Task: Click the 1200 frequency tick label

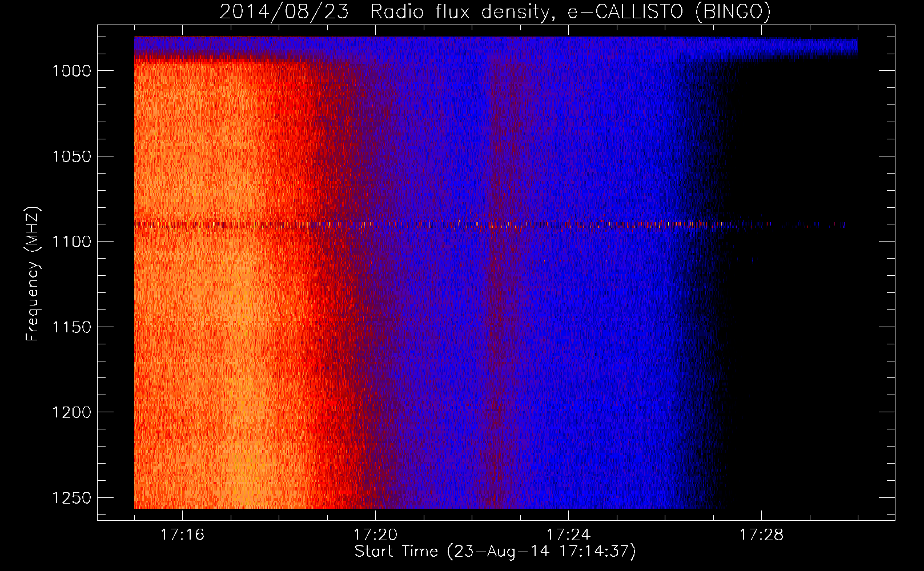Action: point(71,412)
